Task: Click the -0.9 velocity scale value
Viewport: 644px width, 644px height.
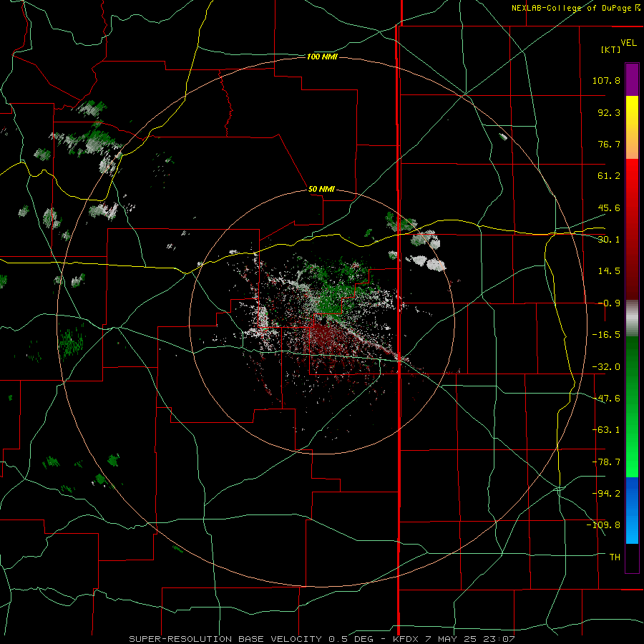Action: click(609, 303)
